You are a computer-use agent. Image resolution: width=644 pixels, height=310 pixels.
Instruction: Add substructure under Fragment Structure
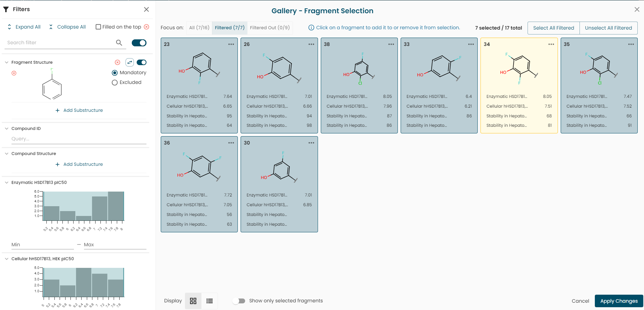(x=79, y=110)
